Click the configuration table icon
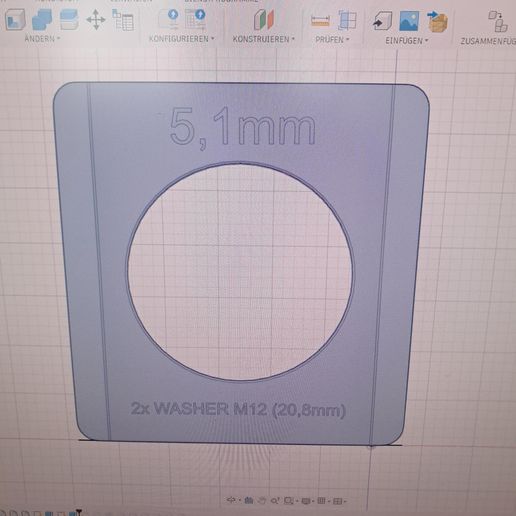The image size is (516, 516). click(195, 19)
